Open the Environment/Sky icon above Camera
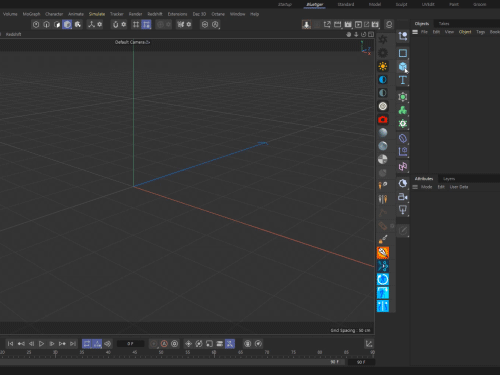The width and height of the screenshot is (500, 375). pos(403,183)
